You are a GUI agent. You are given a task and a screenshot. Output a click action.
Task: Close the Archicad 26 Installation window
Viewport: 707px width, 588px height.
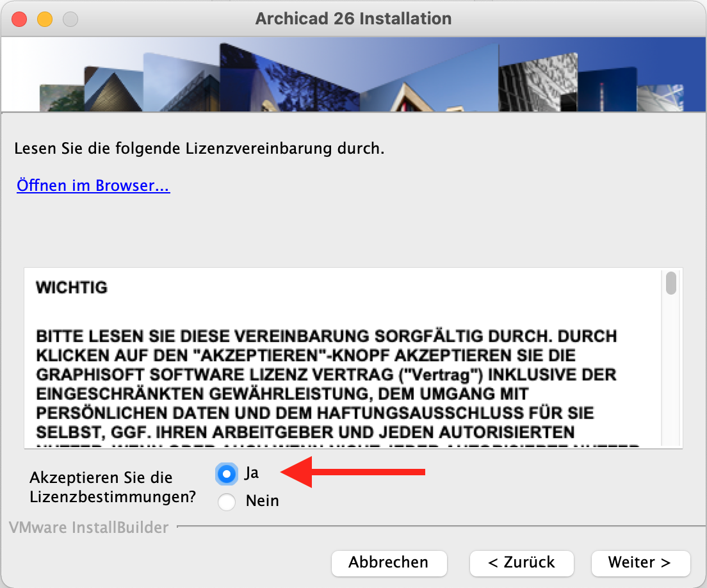pyautogui.click(x=19, y=19)
